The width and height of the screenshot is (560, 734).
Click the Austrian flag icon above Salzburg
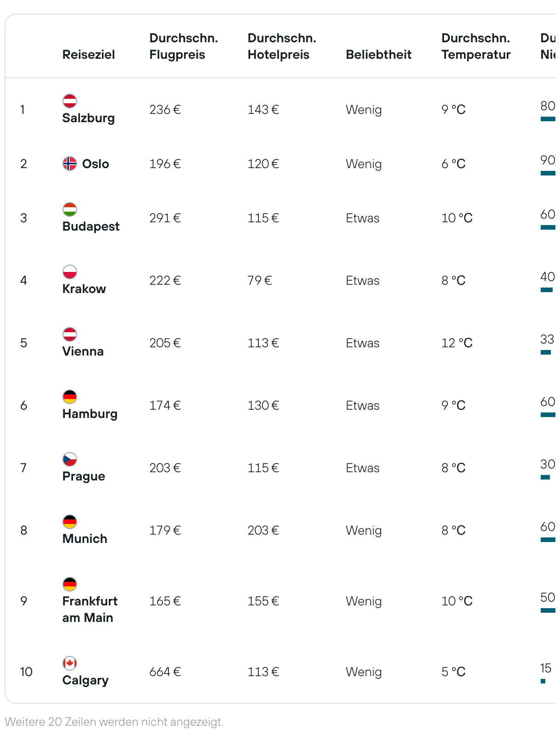click(70, 101)
